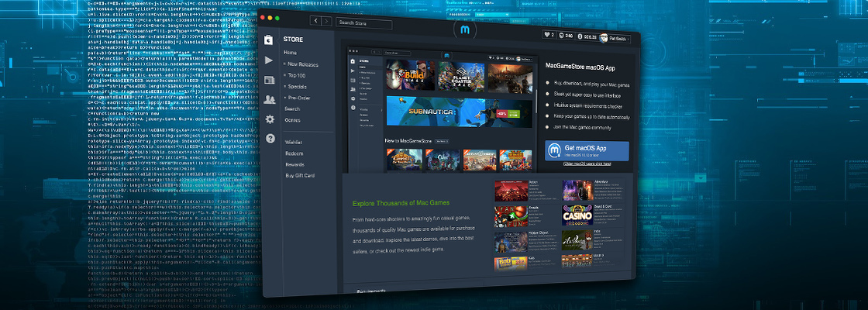Screen dimensions: 868x310
Task: Click the Get macOS App button
Action: point(587,150)
